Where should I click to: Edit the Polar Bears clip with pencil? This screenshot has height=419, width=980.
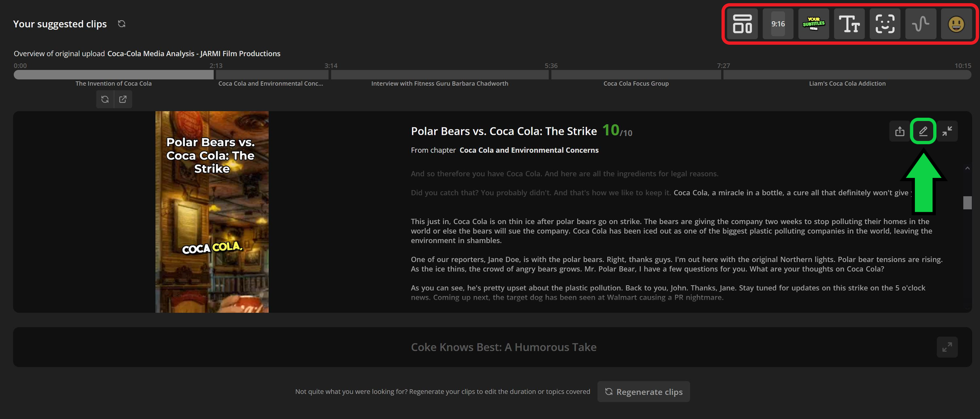pos(923,131)
